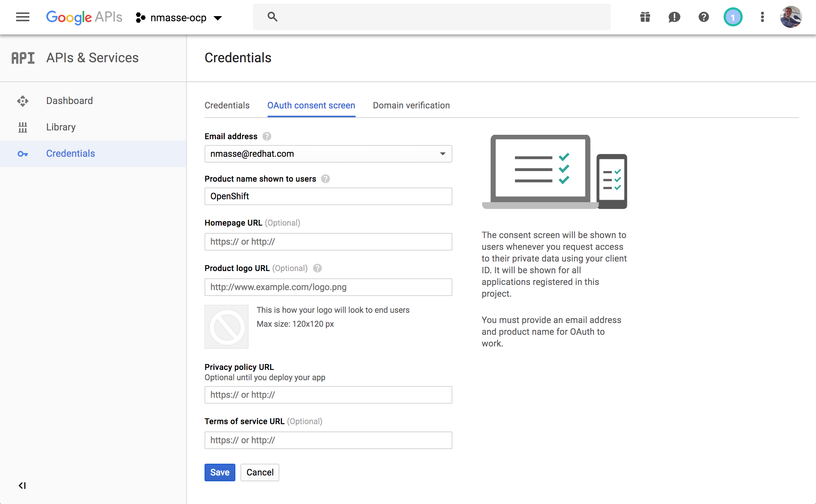Open the hamburger navigation menu

(x=23, y=17)
